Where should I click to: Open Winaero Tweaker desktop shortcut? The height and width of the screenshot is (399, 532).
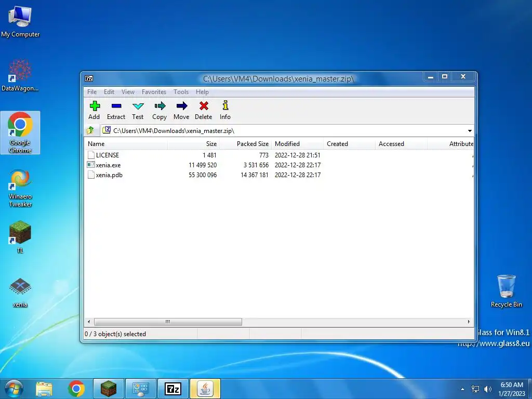coord(20,188)
